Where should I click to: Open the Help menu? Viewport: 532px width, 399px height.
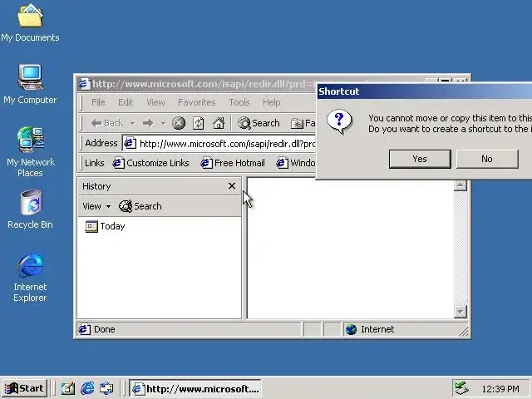pos(272,102)
